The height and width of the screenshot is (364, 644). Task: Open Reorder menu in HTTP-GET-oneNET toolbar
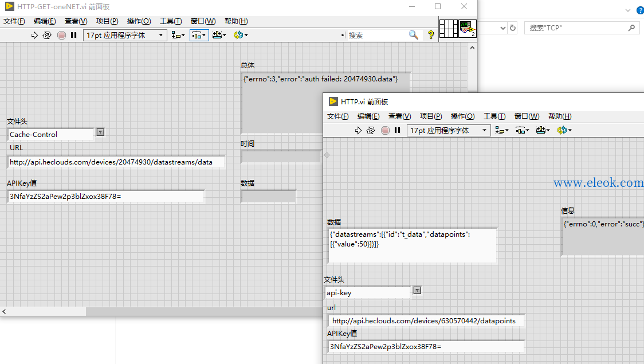[x=241, y=36]
